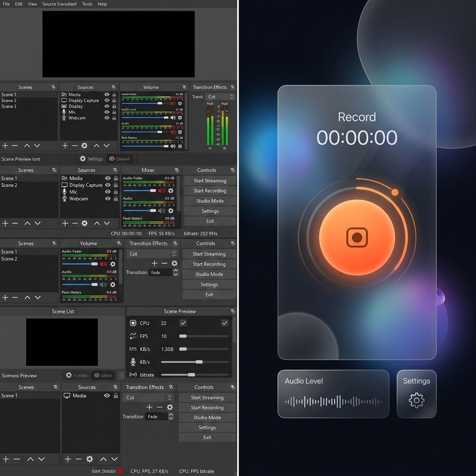Screen dimensions: 476x476
Task: Click the Show button beside Scenexs Preview
Action: coord(103,376)
